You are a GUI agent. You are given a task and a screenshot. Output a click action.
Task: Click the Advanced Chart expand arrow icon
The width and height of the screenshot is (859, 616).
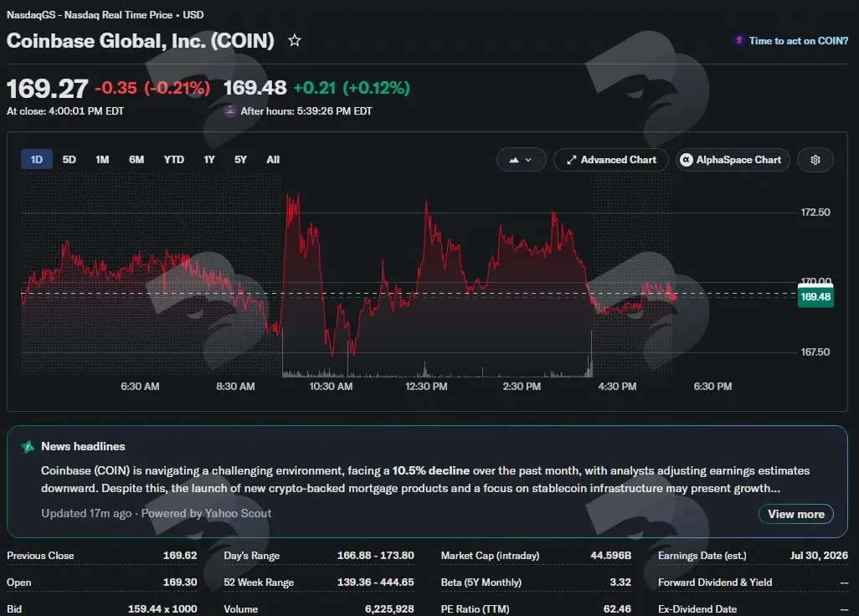pyautogui.click(x=571, y=160)
